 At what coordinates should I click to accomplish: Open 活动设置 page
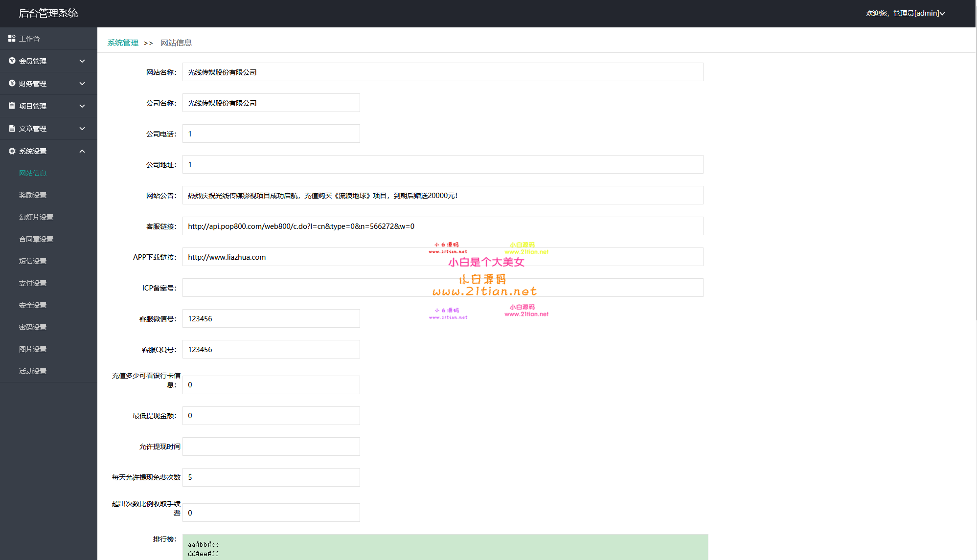pos(33,371)
